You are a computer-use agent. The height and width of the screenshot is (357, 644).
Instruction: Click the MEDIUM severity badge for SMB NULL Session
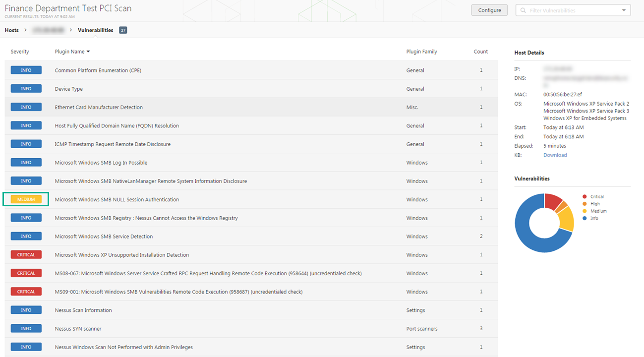point(26,199)
